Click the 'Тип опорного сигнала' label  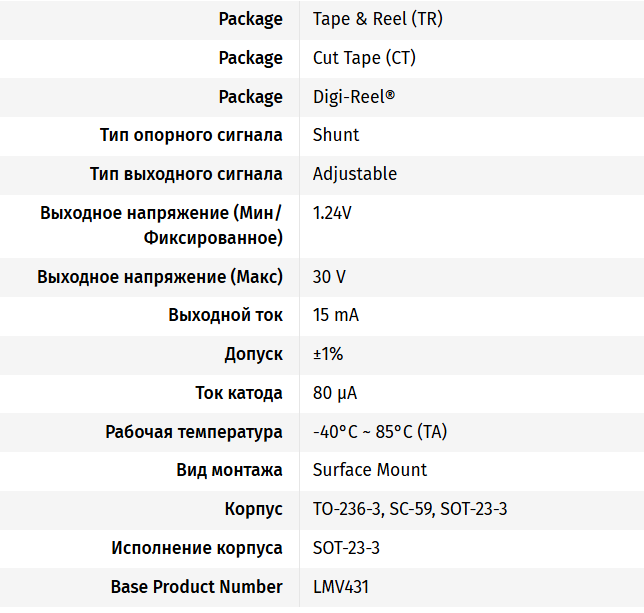tap(191, 135)
